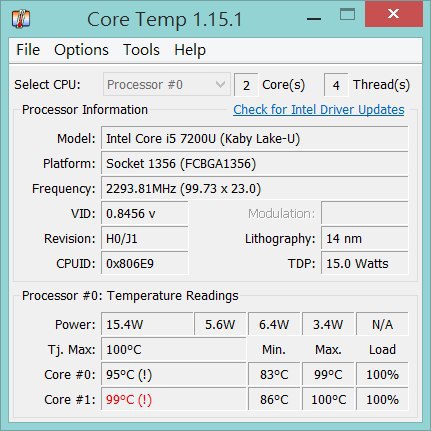Click the Revision value H0/J1
Image resolution: width=431 pixels, height=431 pixels.
(145, 238)
